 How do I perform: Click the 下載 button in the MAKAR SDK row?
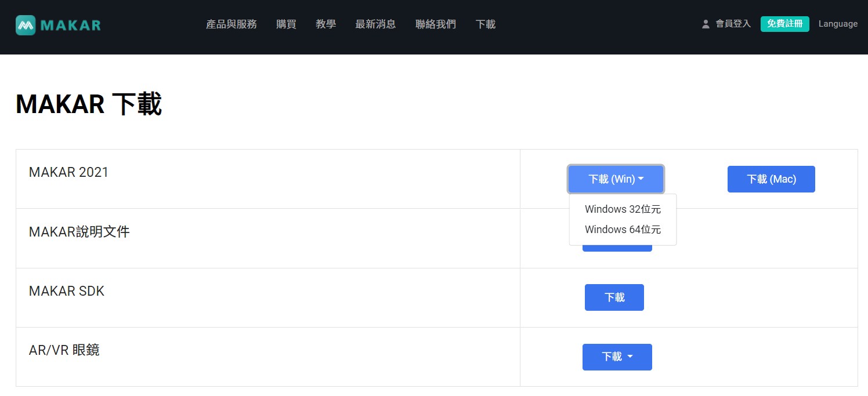pos(614,297)
